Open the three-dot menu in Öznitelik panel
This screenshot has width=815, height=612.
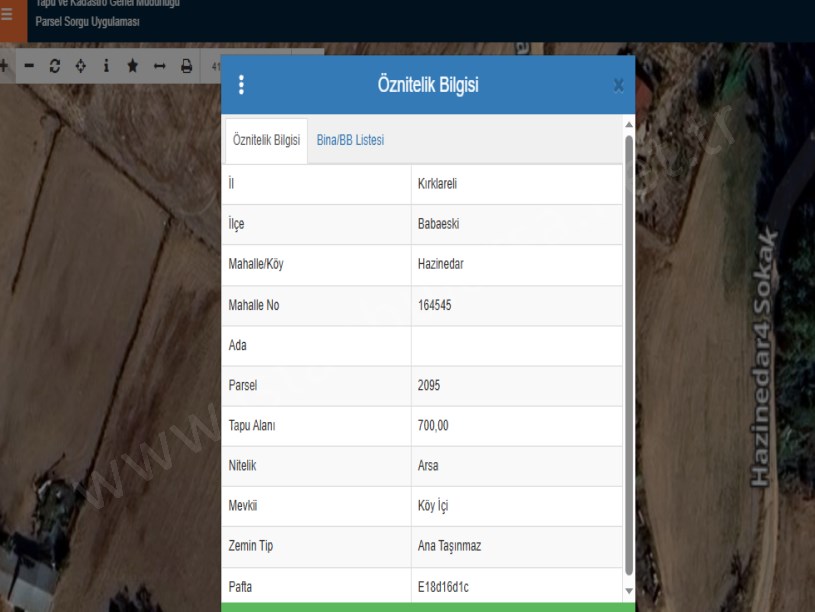[x=240, y=85]
